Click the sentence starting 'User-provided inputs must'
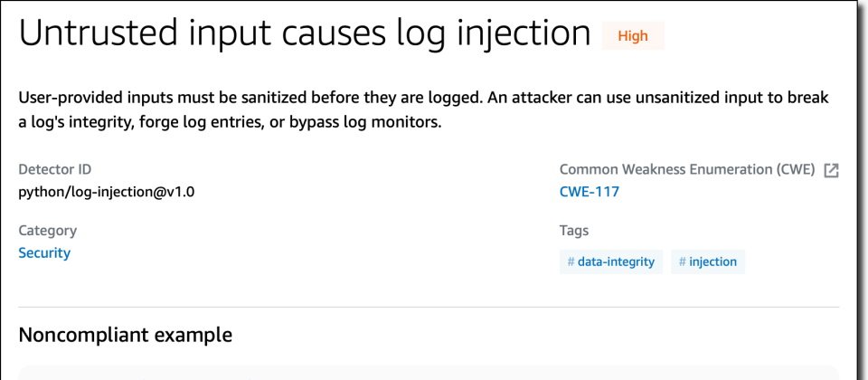Screen dimensions: 868x380 tap(271, 98)
